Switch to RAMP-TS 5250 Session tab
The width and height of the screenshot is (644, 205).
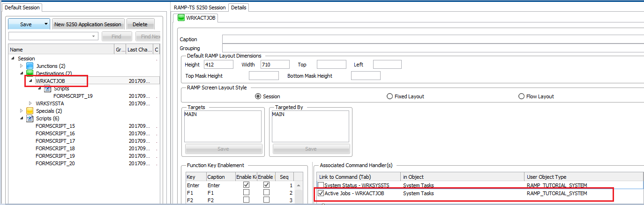(x=200, y=7)
